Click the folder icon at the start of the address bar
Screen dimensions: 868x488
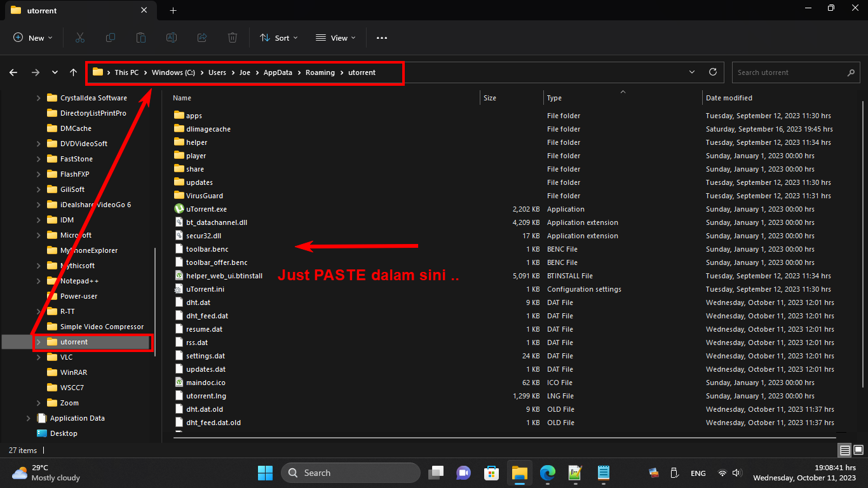(98, 72)
